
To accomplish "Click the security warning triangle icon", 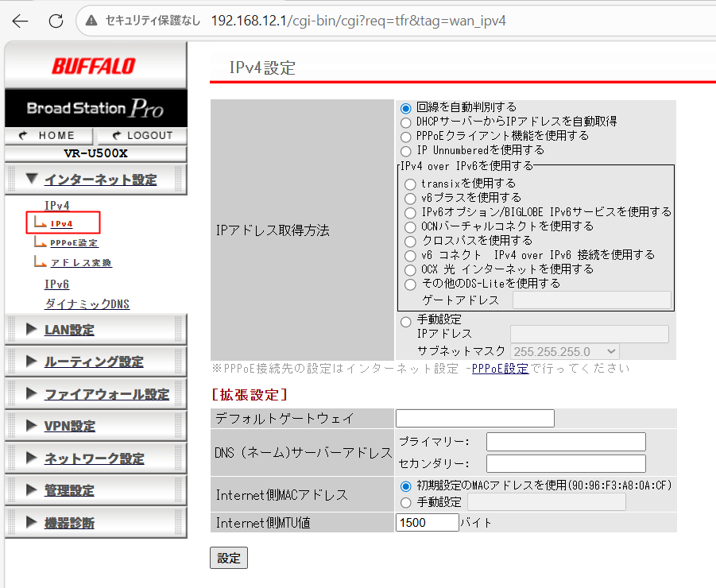I will 92,20.
